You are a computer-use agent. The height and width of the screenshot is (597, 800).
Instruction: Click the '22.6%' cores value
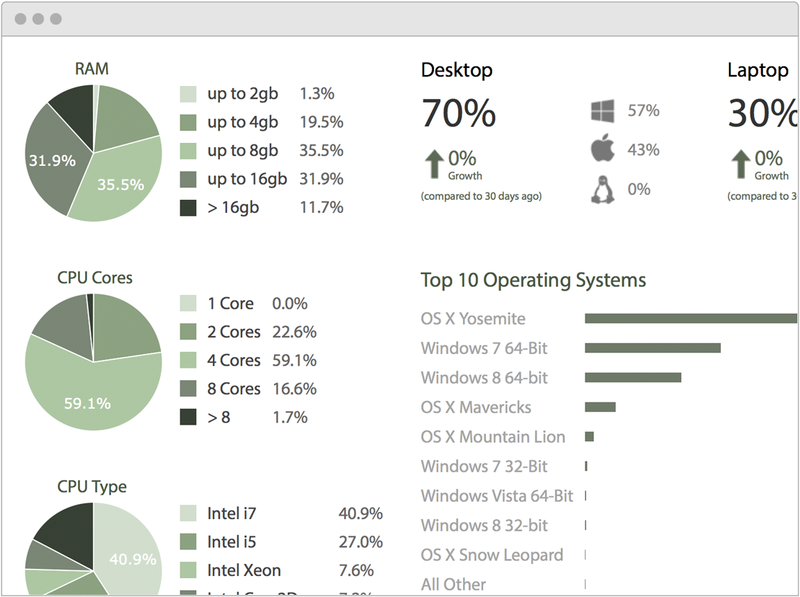pos(294,332)
